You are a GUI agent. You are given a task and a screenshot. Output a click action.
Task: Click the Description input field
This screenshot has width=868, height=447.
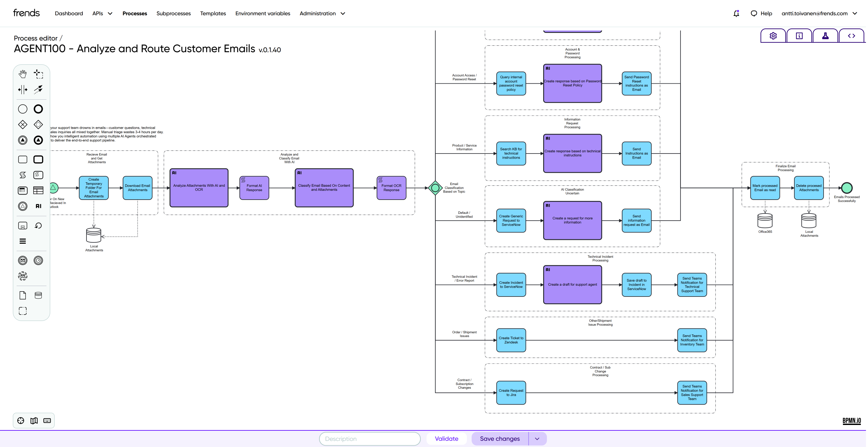[x=370, y=439]
